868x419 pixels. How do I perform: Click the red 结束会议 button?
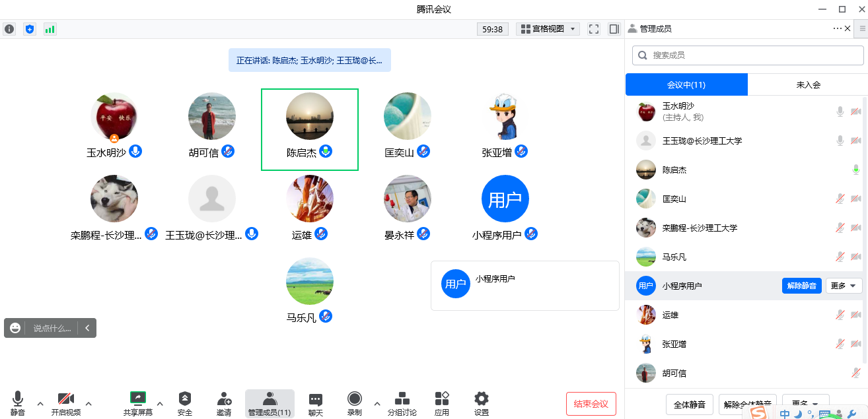click(591, 404)
